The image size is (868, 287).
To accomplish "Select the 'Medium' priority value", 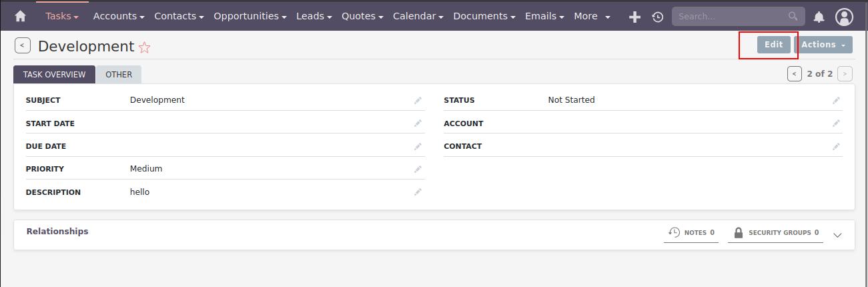I will pyautogui.click(x=146, y=169).
